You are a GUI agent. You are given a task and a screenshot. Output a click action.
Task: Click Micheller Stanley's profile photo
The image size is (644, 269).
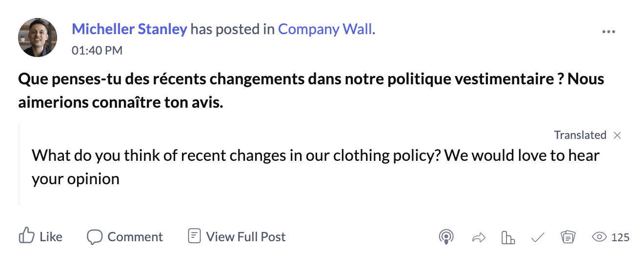[38, 38]
